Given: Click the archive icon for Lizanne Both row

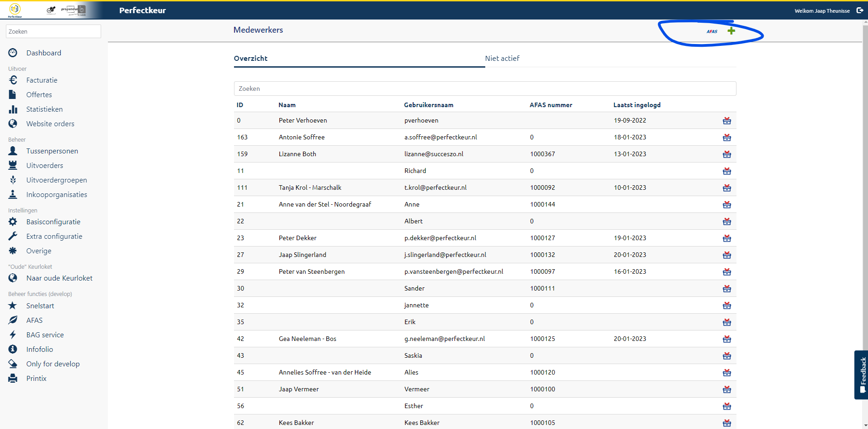Looking at the screenshot, I should [x=727, y=154].
